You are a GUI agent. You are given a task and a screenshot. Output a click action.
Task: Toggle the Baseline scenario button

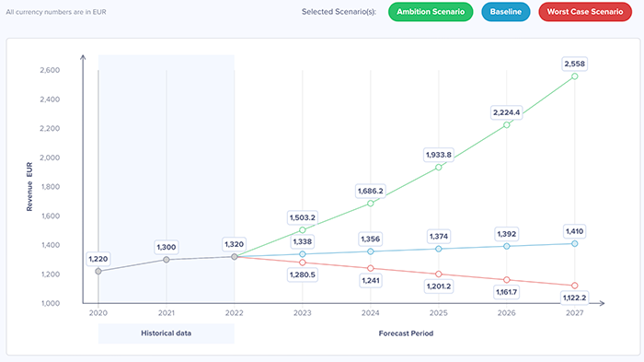(x=506, y=12)
